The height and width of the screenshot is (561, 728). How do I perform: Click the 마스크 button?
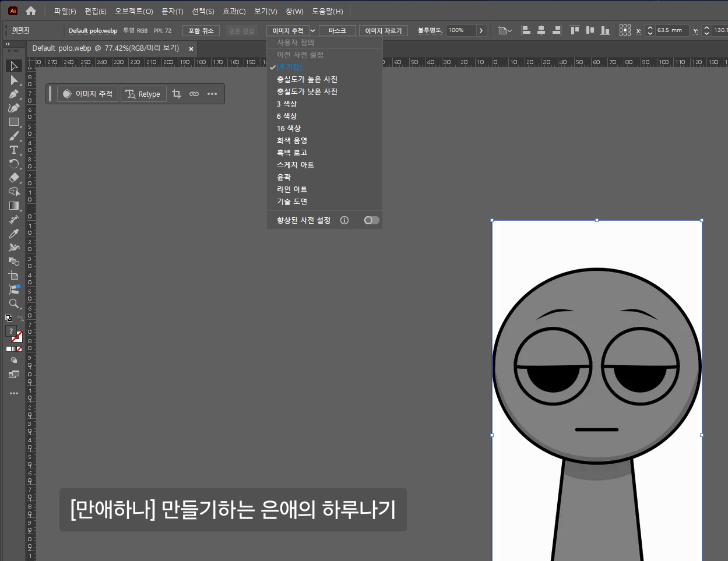(337, 31)
